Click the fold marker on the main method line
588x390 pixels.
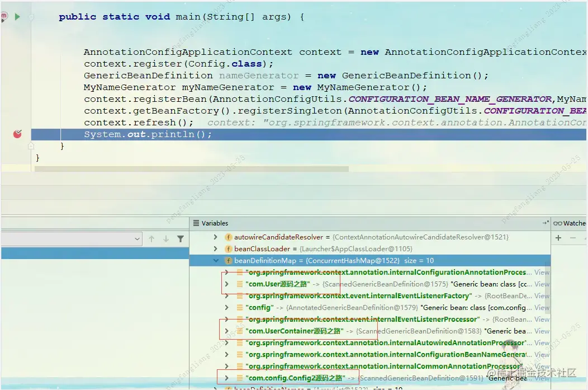(x=31, y=17)
